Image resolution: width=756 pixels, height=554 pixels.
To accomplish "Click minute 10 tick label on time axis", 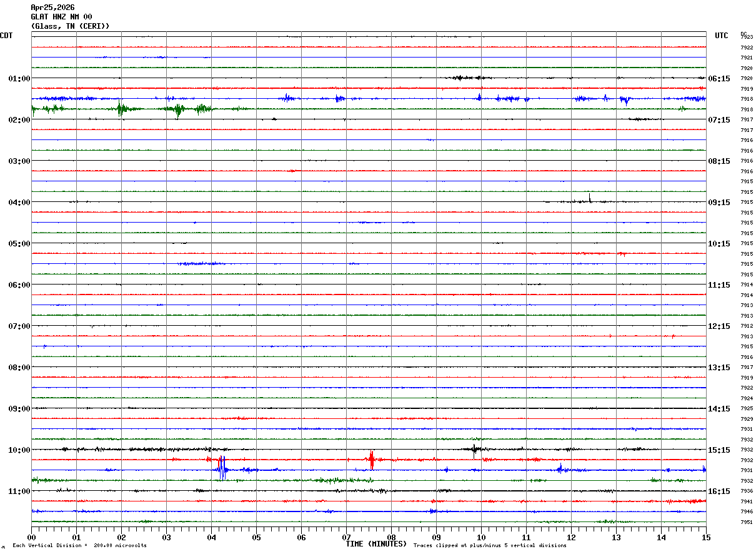I will click(x=481, y=537).
